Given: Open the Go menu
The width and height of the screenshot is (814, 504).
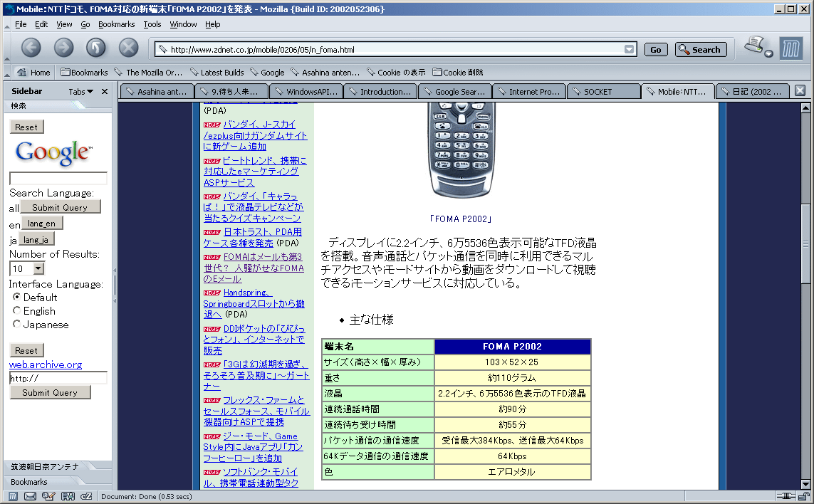Looking at the screenshot, I should [x=85, y=24].
